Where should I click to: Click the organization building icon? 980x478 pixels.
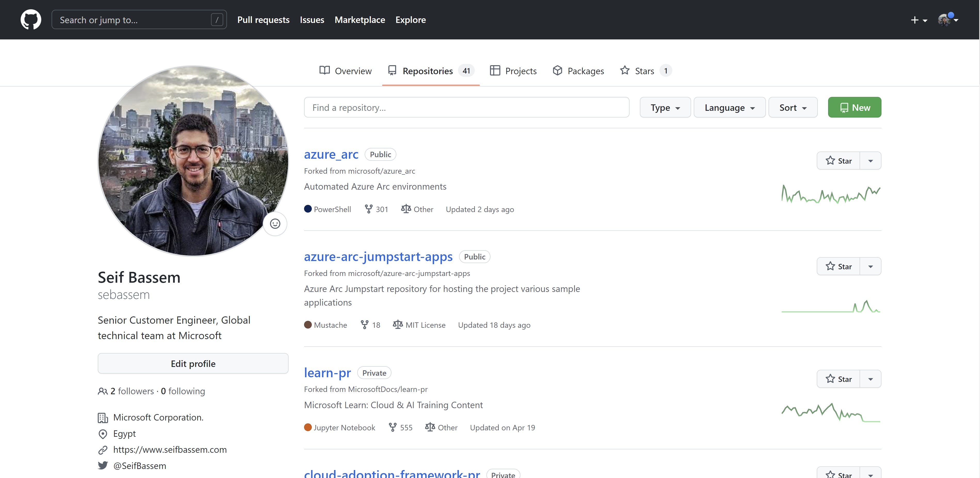103,417
